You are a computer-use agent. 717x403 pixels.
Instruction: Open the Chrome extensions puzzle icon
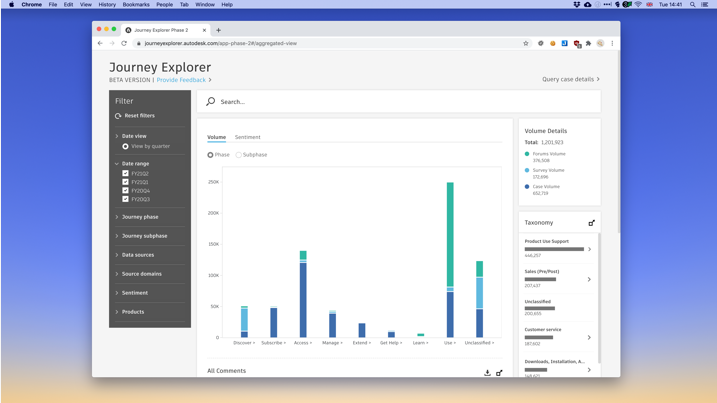[589, 43]
